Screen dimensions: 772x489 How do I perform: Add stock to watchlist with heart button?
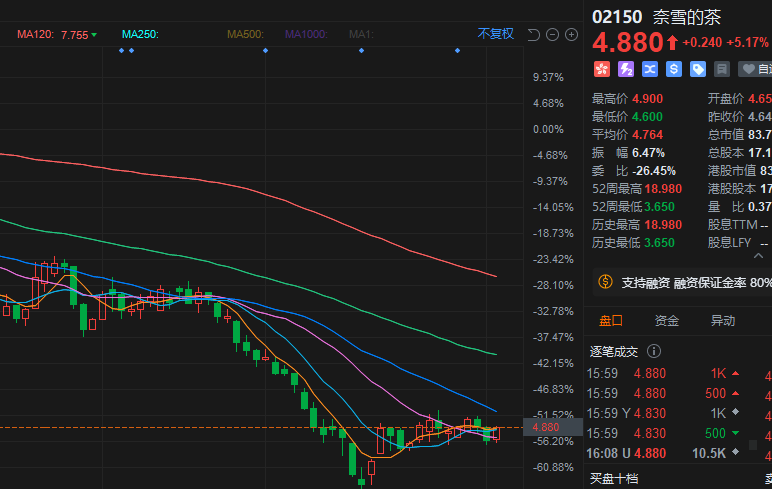click(756, 69)
